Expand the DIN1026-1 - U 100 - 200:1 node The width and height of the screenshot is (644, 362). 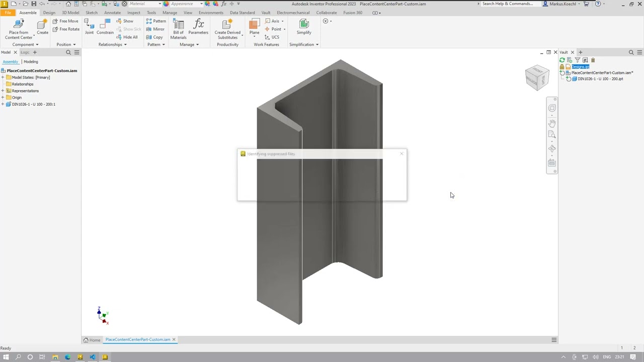pos(3,104)
